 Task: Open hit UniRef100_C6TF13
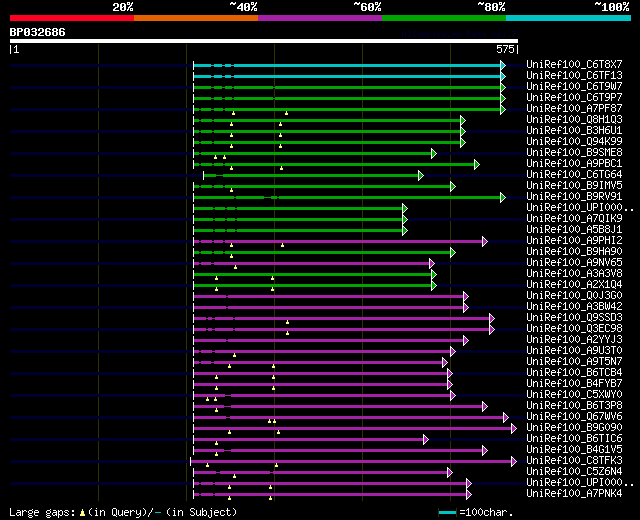click(x=574, y=76)
